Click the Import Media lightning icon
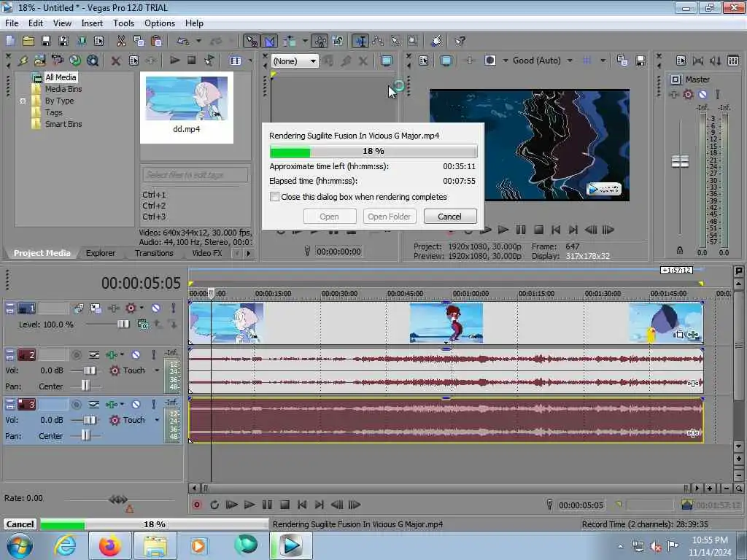This screenshot has width=747, height=560. click(x=23, y=61)
